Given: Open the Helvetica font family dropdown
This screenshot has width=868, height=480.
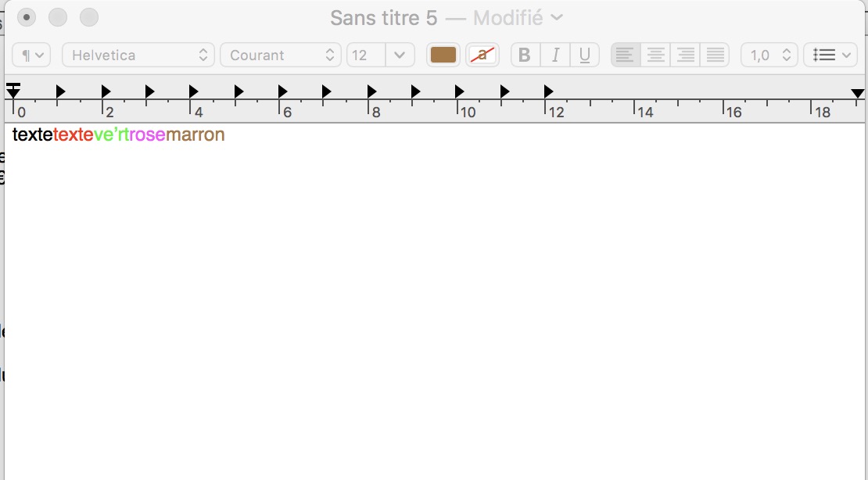Looking at the screenshot, I should tap(138, 56).
